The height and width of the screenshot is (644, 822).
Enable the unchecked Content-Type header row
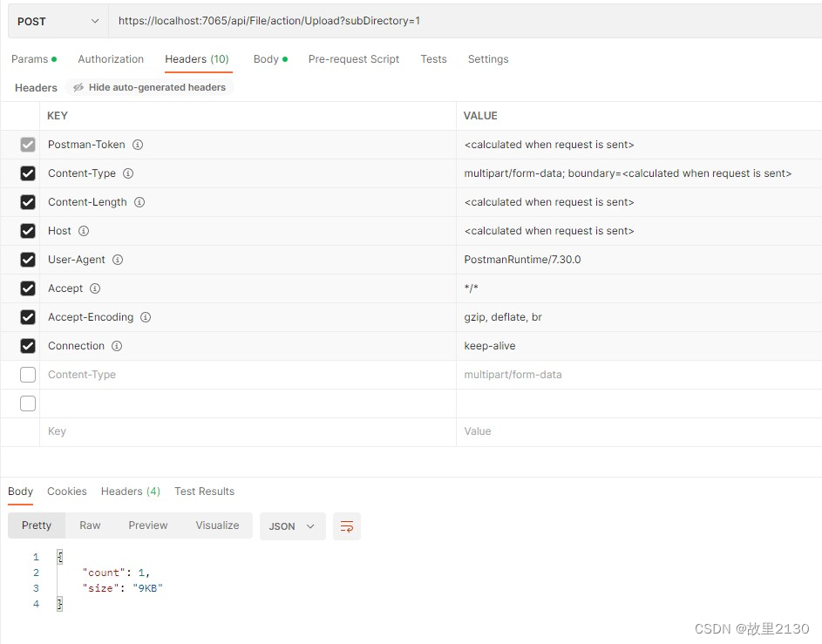[28, 376]
